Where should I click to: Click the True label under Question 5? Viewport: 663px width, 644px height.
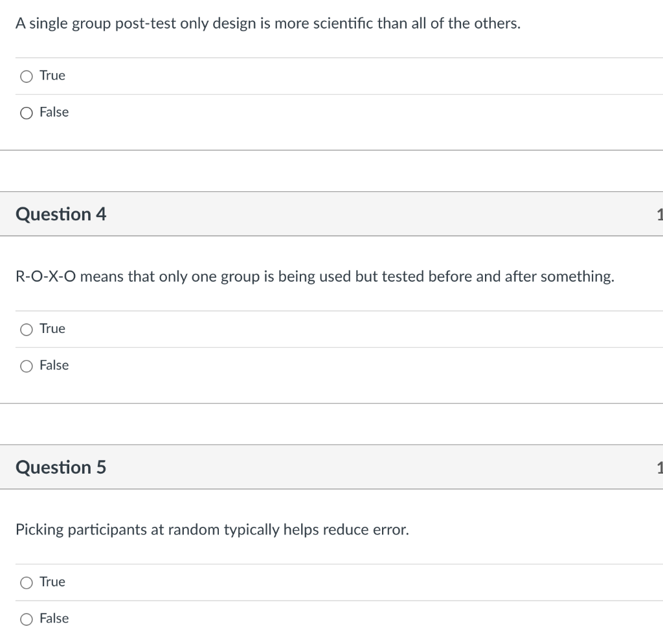(x=52, y=582)
